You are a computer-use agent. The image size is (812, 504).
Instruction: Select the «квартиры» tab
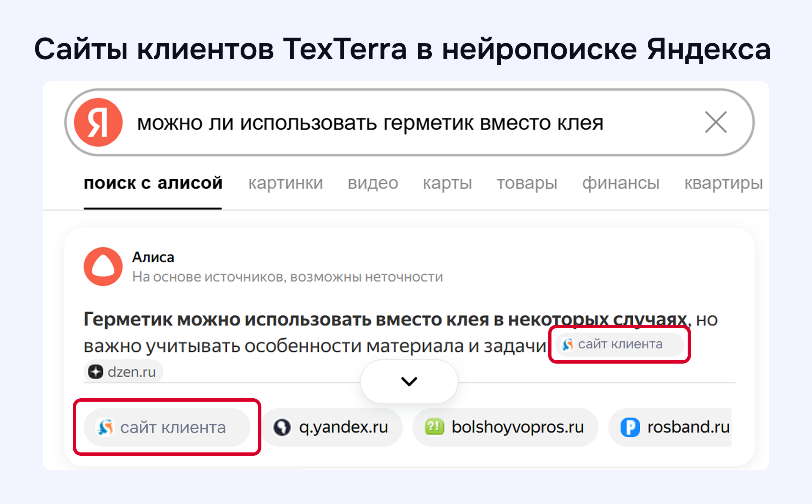723,183
